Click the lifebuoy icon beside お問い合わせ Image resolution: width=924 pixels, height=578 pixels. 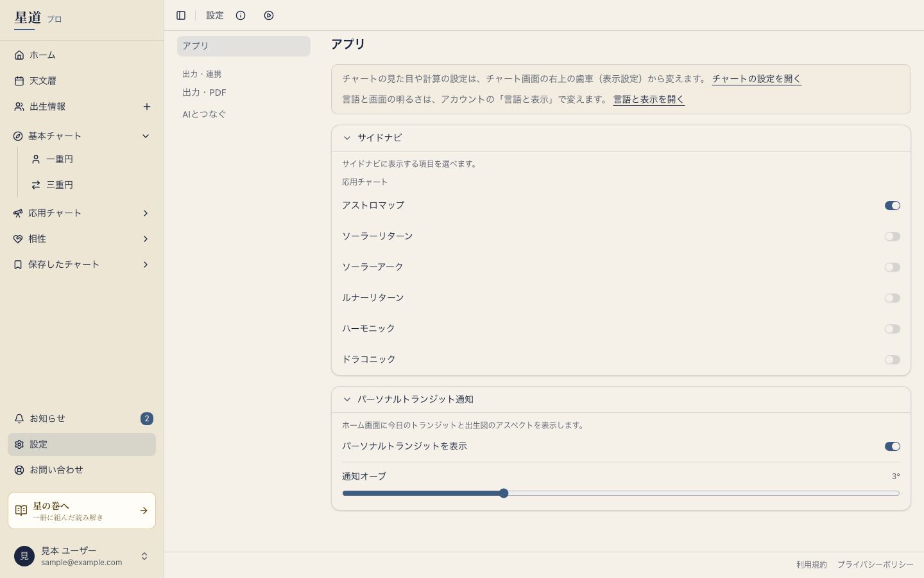coord(19,470)
